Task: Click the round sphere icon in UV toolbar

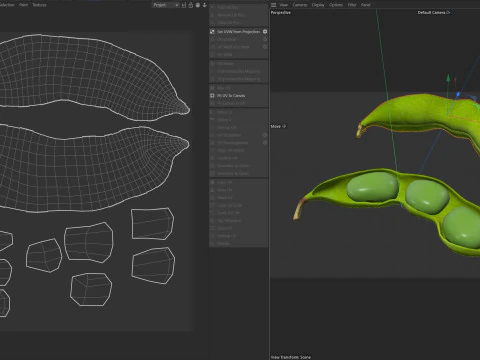Action: pyautogui.click(x=198, y=5)
